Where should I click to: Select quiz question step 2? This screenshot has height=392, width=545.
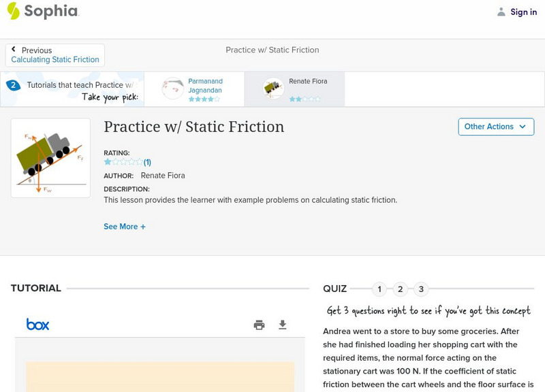point(400,289)
